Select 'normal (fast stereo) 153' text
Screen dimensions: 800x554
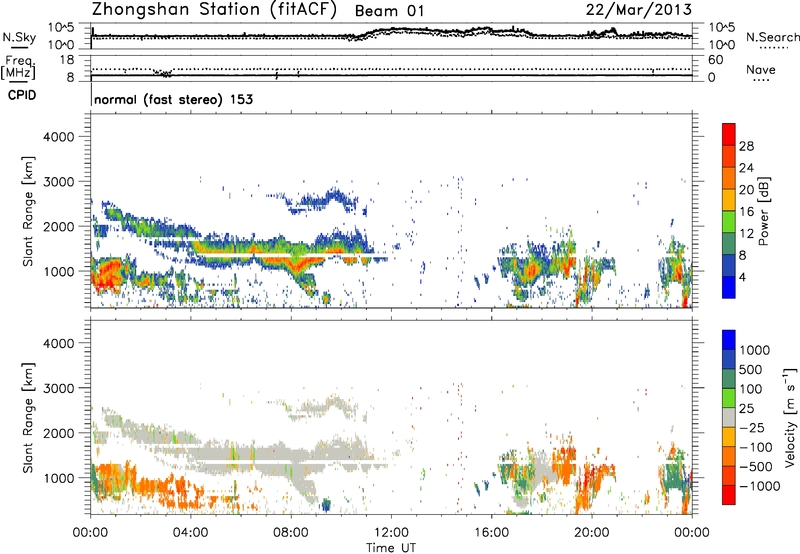[173, 99]
